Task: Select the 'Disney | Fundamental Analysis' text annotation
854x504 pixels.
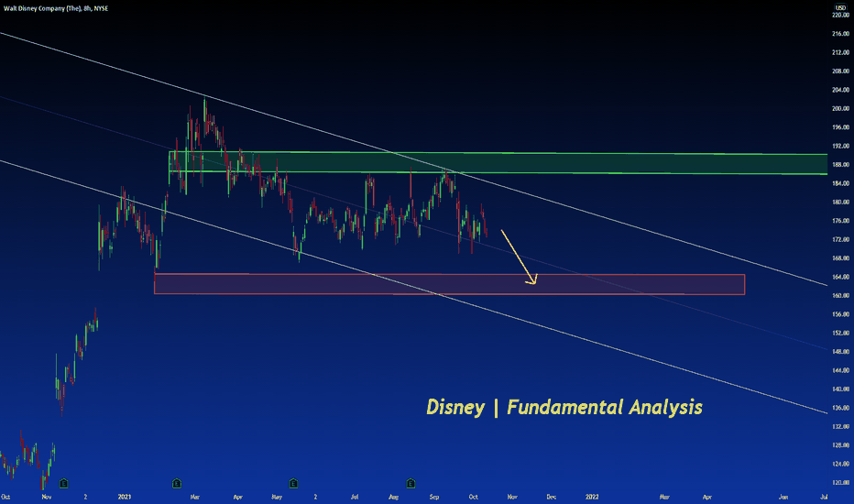Action: [564, 407]
